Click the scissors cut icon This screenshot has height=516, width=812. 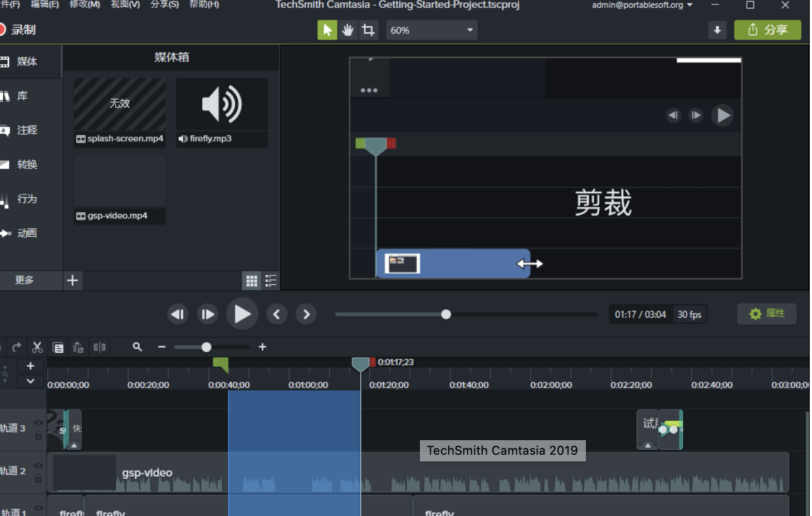(37, 347)
